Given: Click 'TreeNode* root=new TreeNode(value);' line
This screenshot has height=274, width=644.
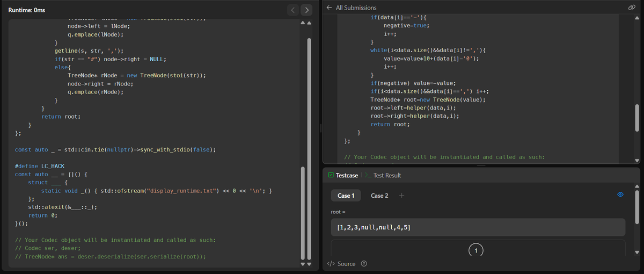Looking at the screenshot, I should click(x=428, y=100).
